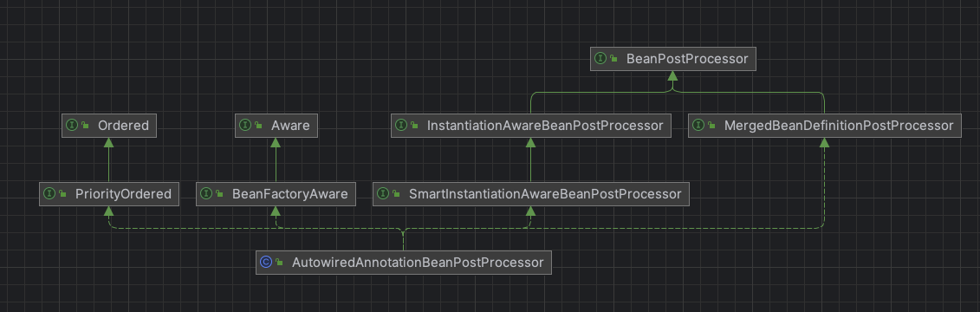Select the MergedBeanDefinitionPostProcessor label
Screen dimensions: 980x312
(839, 125)
